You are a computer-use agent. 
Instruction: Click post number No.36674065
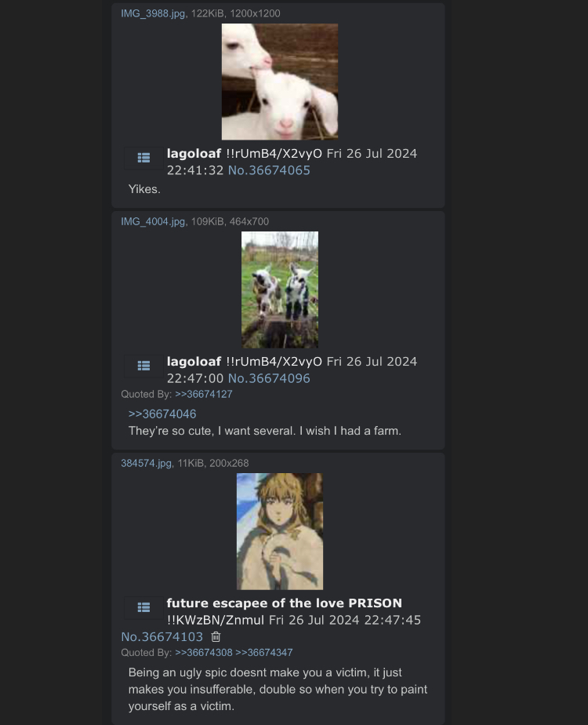tap(269, 170)
